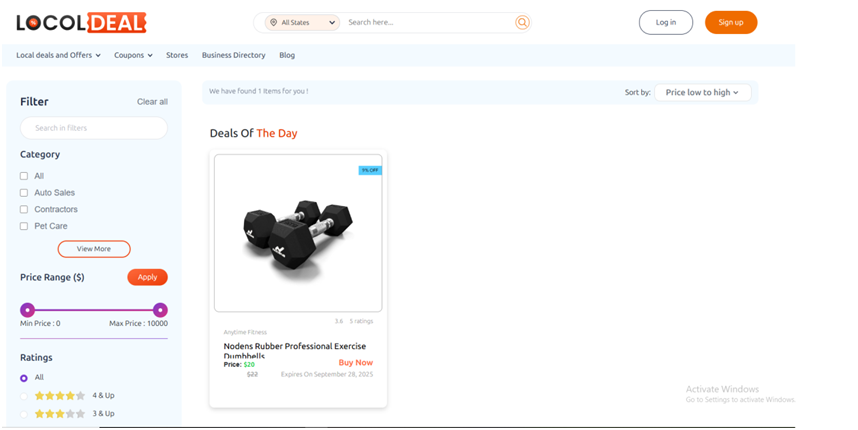Click the 5% OFF badge
858x430 pixels.
point(369,170)
